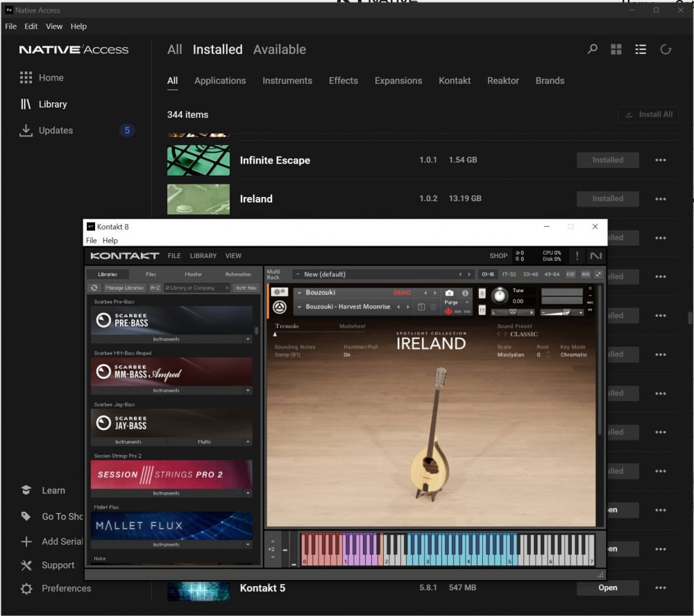694x616 pixels.
Task: Open Preferences gear in Native Access
Action: tap(26, 588)
